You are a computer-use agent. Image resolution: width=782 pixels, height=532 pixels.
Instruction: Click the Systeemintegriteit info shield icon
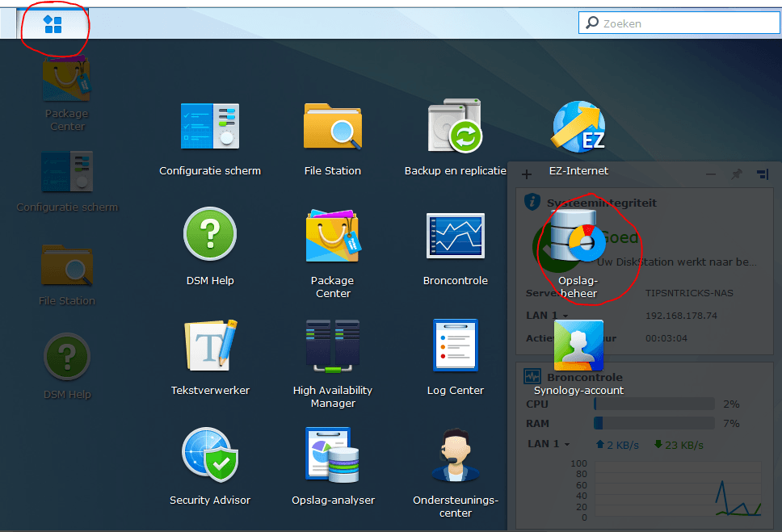click(532, 202)
